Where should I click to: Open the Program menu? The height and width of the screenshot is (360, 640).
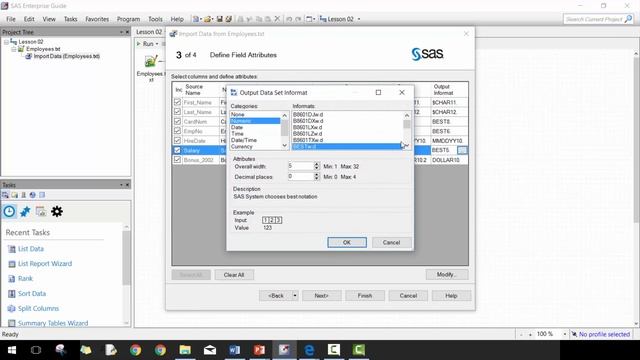coord(128,19)
